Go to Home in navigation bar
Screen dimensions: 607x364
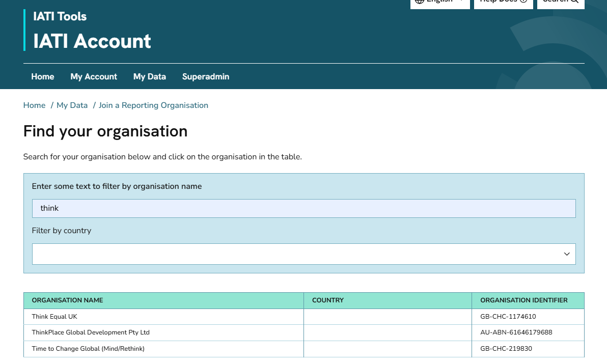tap(42, 76)
